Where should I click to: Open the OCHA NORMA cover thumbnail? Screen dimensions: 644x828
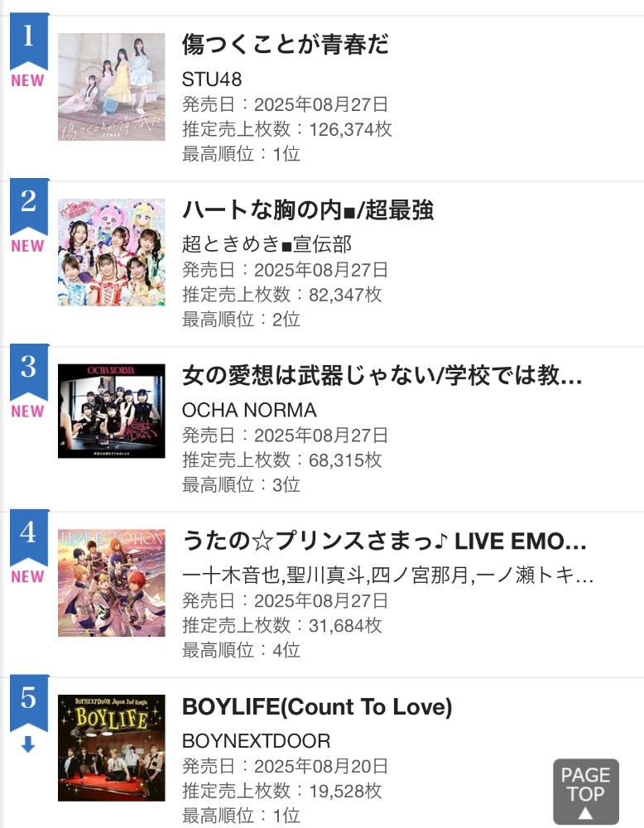click(112, 411)
